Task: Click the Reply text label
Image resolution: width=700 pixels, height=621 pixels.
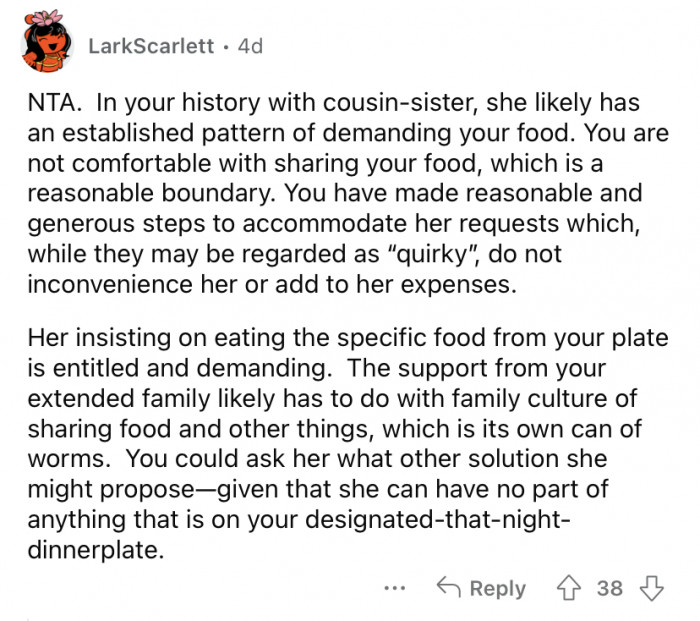Action: (498, 588)
